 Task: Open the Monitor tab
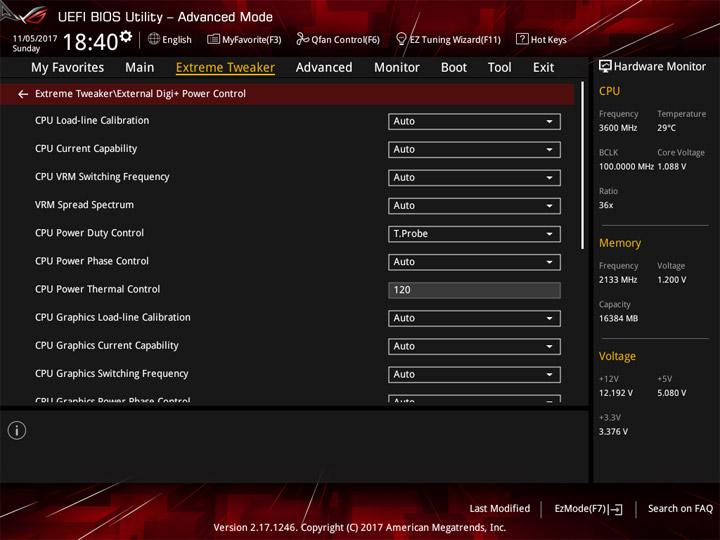point(397,68)
